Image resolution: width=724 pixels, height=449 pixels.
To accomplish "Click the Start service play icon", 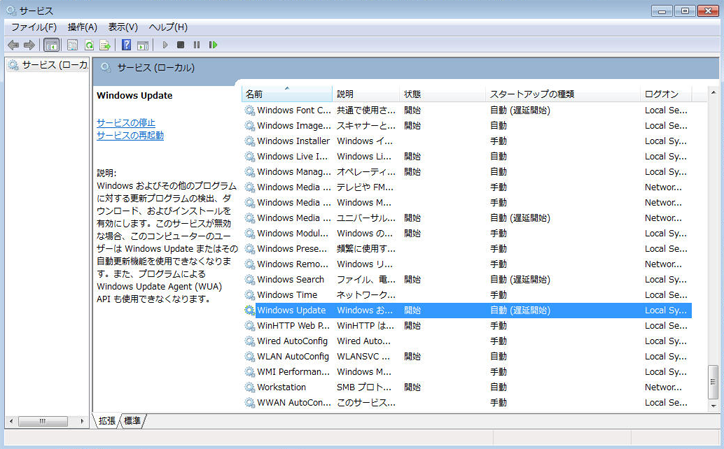I will point(165,45).
